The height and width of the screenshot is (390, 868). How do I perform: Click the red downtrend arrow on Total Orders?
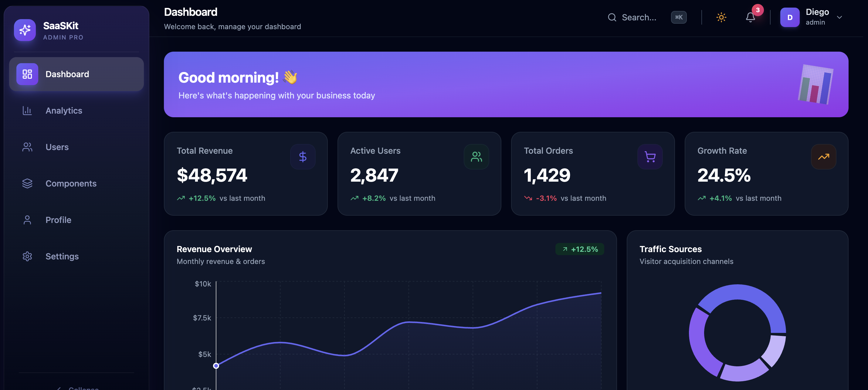528,198
